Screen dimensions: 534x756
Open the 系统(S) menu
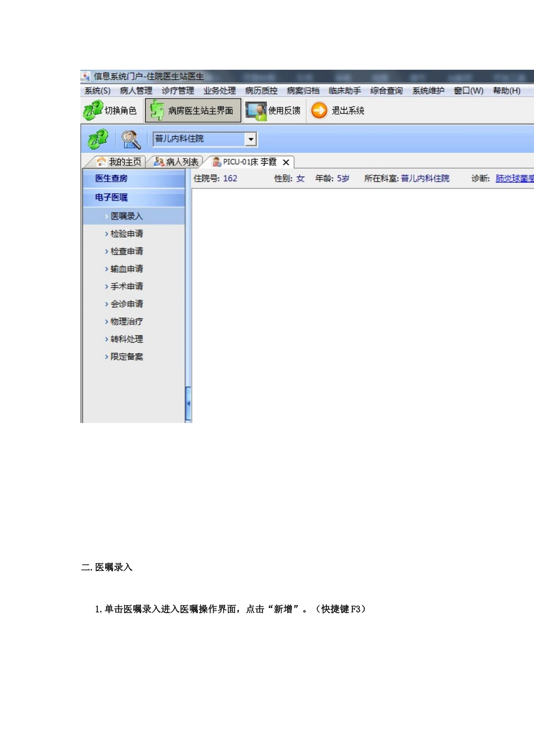point(97,91)
